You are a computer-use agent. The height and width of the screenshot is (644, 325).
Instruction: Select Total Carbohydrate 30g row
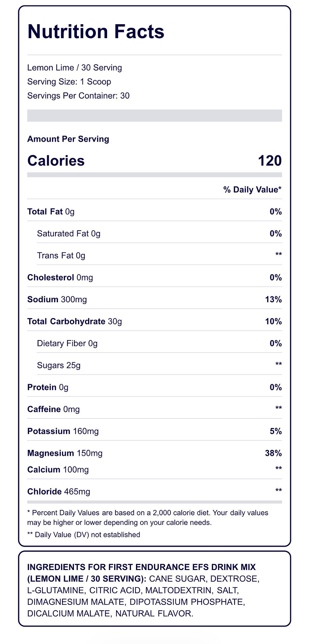point(155,321)
